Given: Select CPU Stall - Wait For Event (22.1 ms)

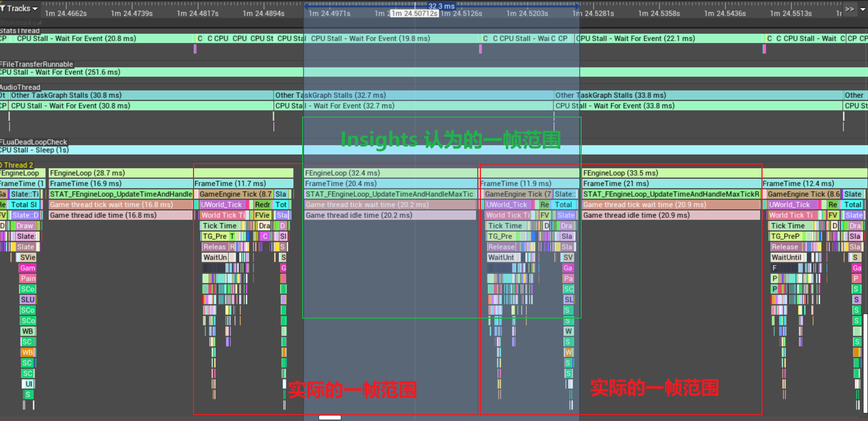Looking at the screenshot, I should coord(669,39).
